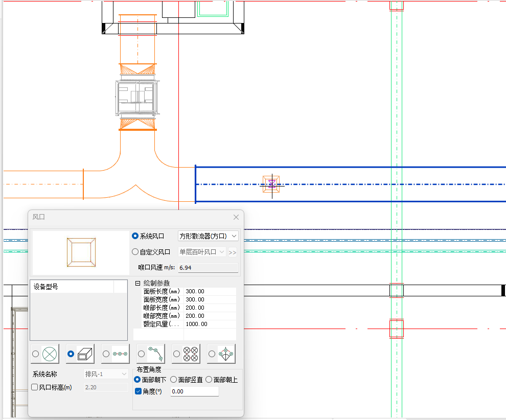Select the 系统风口 radio button
Viewport: 506px width, 420px height.
pyautogui.click(x=135, y=236)
